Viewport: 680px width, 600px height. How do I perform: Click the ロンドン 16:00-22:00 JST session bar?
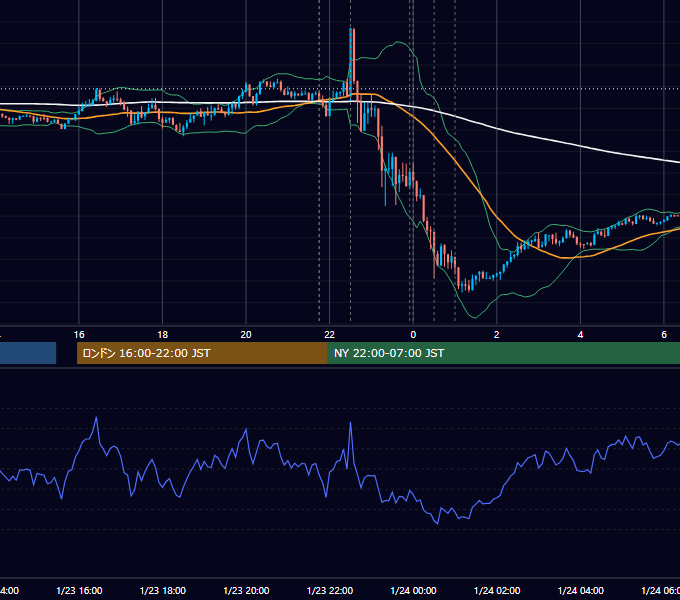(202, 353)
